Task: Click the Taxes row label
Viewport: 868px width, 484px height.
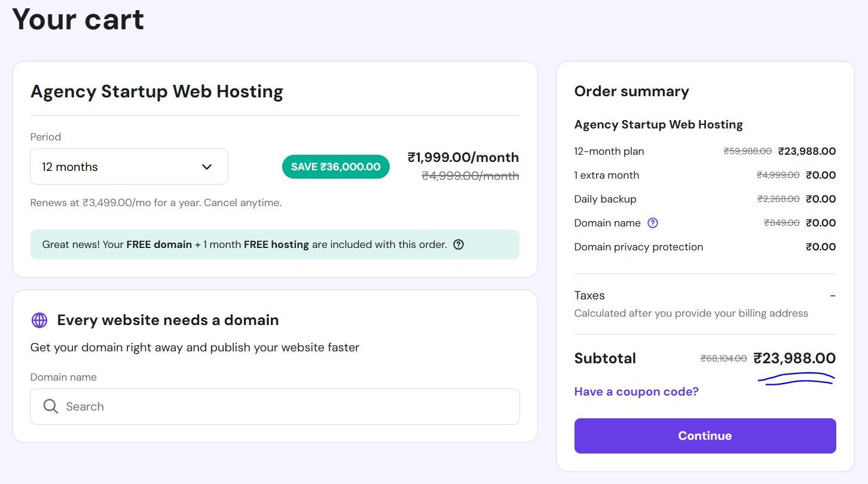Action: tap(589, 295)
